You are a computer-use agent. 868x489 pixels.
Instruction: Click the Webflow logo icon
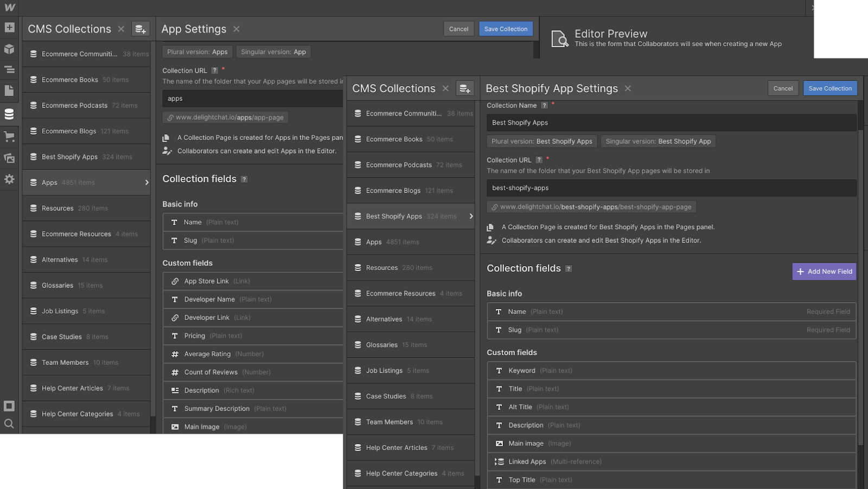click(10, 7)
